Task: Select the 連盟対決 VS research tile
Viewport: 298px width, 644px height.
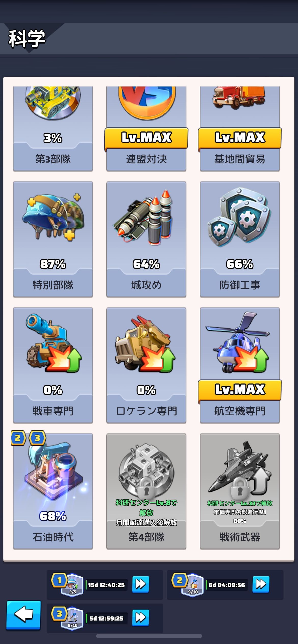Action: click(146, 129)
